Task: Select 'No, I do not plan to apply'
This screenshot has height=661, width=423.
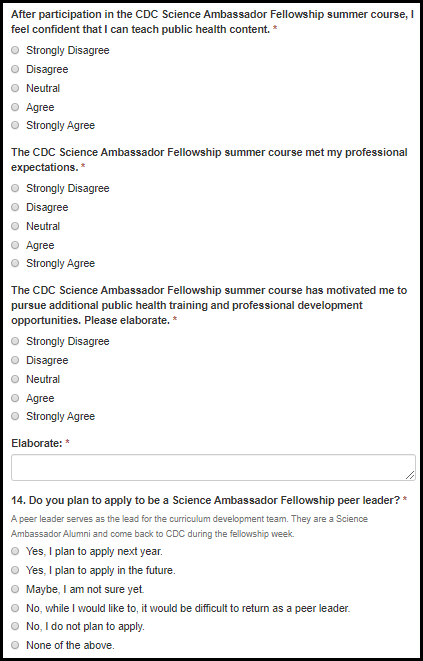Action: tap(15, 626)
